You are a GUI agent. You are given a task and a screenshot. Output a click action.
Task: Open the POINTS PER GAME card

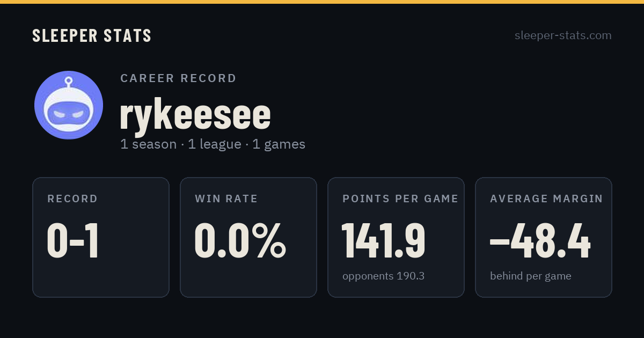[x=396, y=237]
